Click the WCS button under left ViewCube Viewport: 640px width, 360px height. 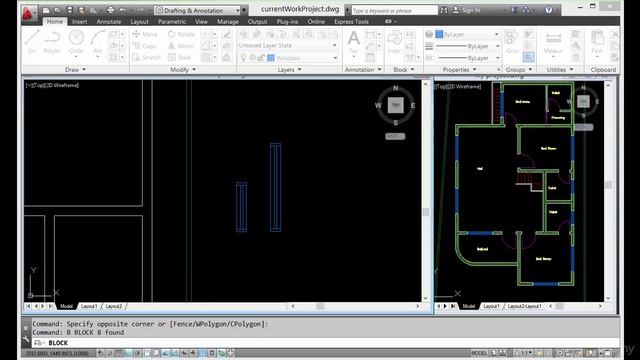click(395, 136)
